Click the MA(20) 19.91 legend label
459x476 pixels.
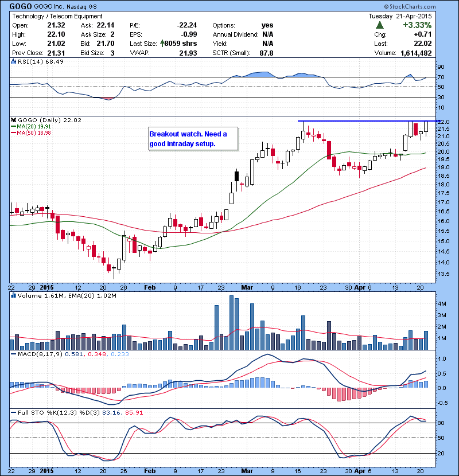click(x=34, y=127)
